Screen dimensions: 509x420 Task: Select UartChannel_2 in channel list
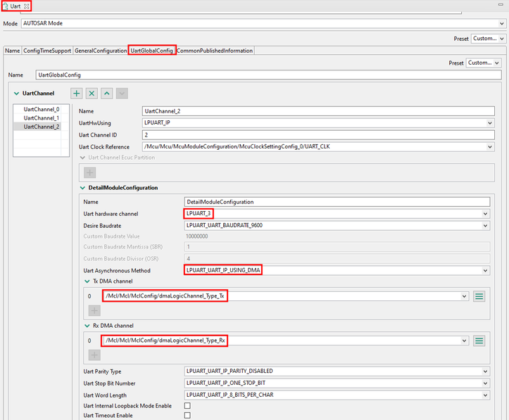coord(42,127)
